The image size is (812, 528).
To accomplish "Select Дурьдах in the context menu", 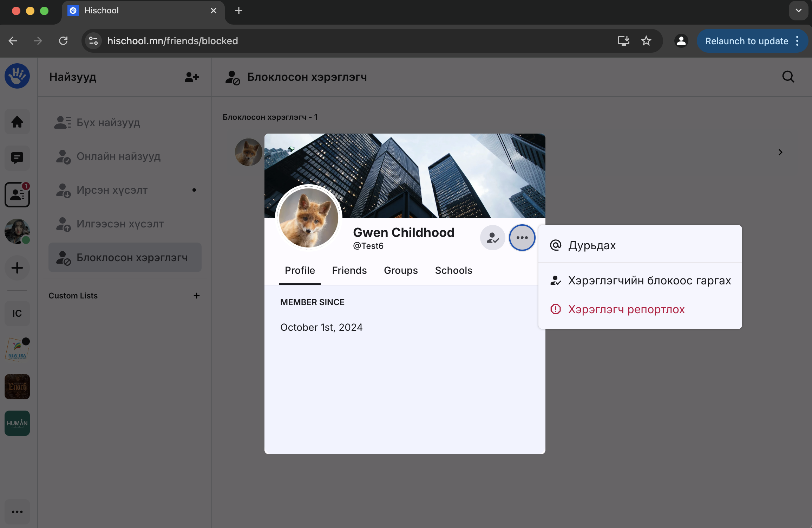I will [592, 245].
